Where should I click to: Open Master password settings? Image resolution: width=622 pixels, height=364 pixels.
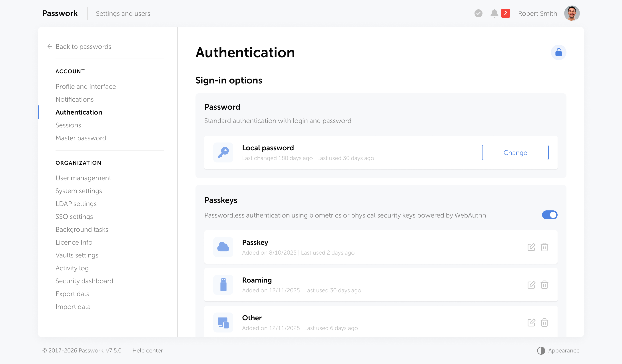81,138
